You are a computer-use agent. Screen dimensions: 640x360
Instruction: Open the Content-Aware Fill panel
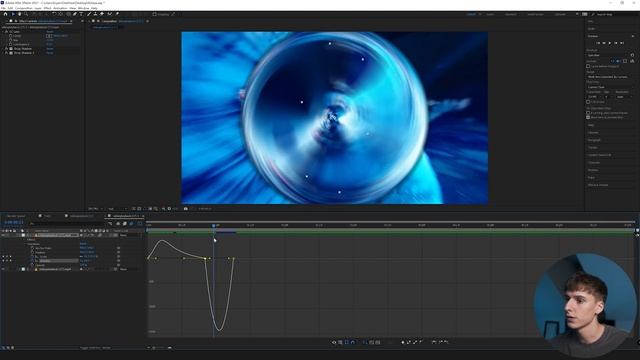(x=599, y=155)
